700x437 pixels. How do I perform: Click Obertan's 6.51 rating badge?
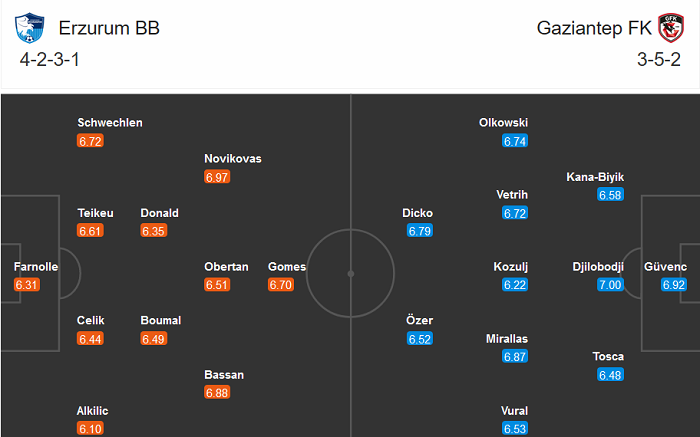(x=217, y=285)
